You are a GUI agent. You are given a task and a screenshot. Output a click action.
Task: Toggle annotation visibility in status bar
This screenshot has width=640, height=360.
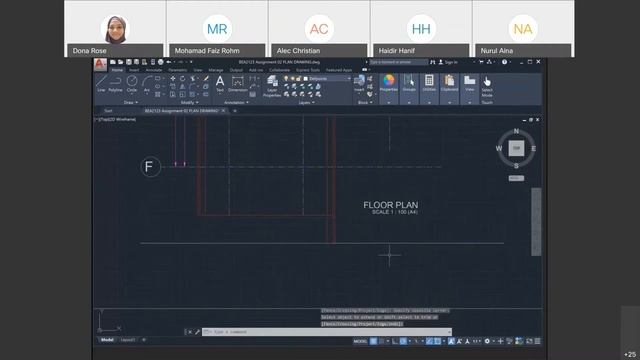(x=451, y=341)
